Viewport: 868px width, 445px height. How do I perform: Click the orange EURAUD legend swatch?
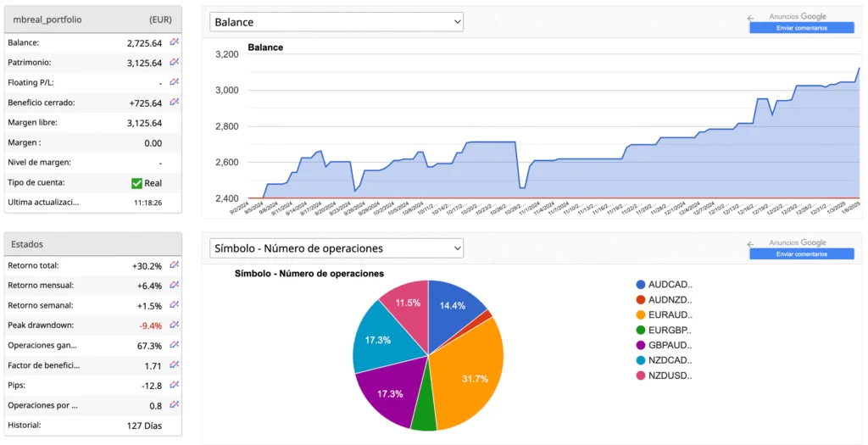[641, 314]
